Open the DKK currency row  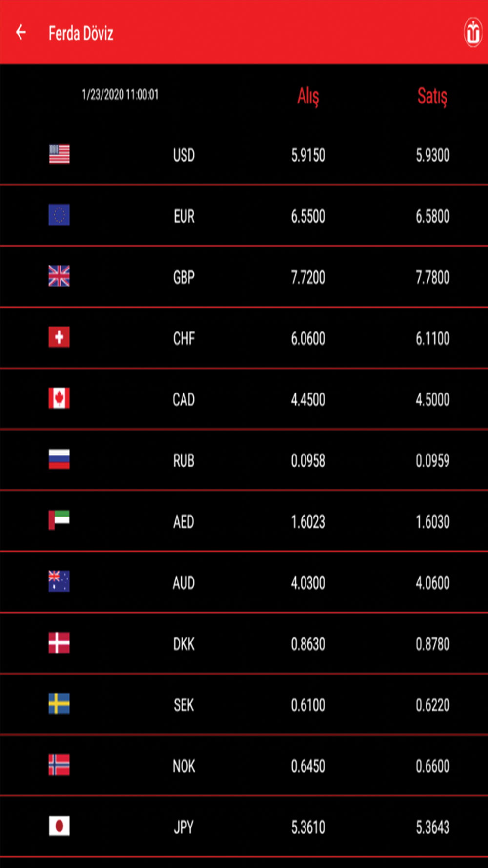244,643
